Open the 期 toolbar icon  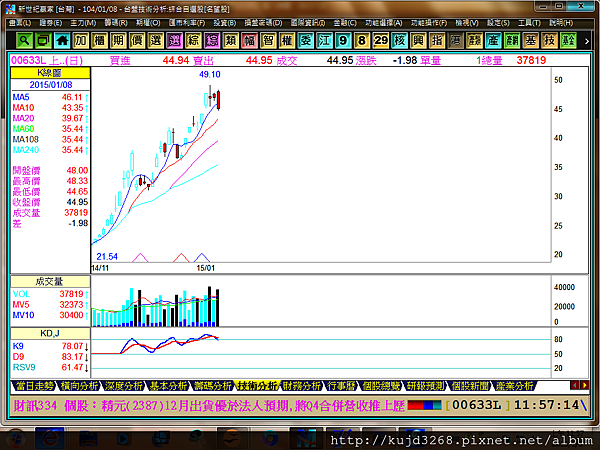[118, 41]
